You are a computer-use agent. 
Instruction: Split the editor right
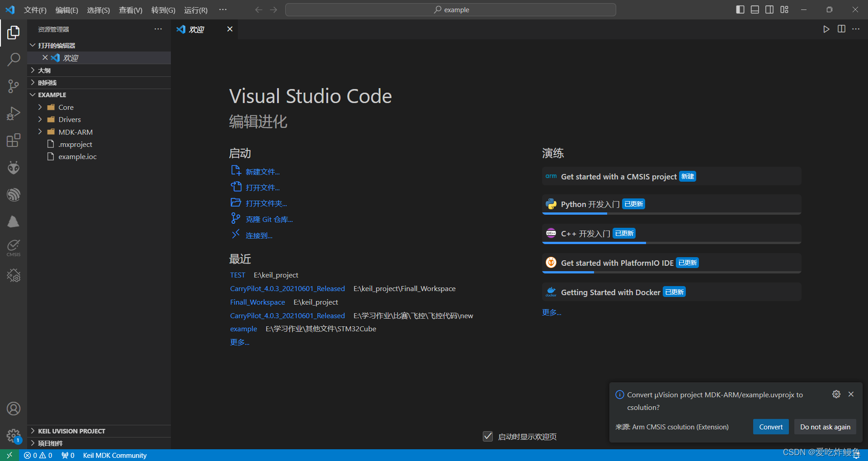841,29
